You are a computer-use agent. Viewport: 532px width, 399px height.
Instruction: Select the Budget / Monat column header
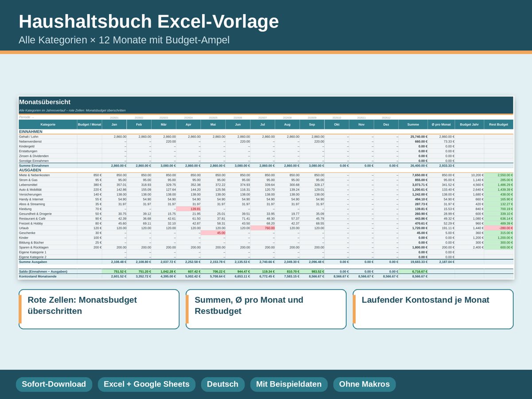[90, 125]
